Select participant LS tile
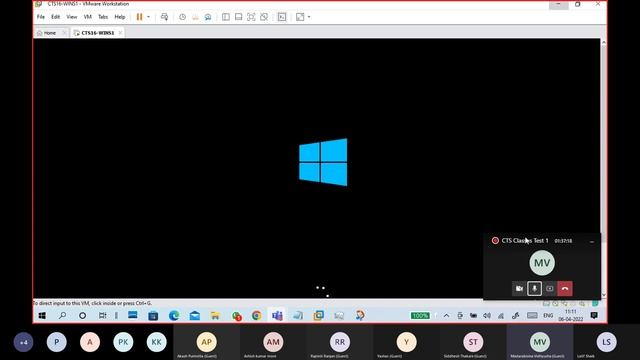The image size is (640, 360). [x=607, y=342]
